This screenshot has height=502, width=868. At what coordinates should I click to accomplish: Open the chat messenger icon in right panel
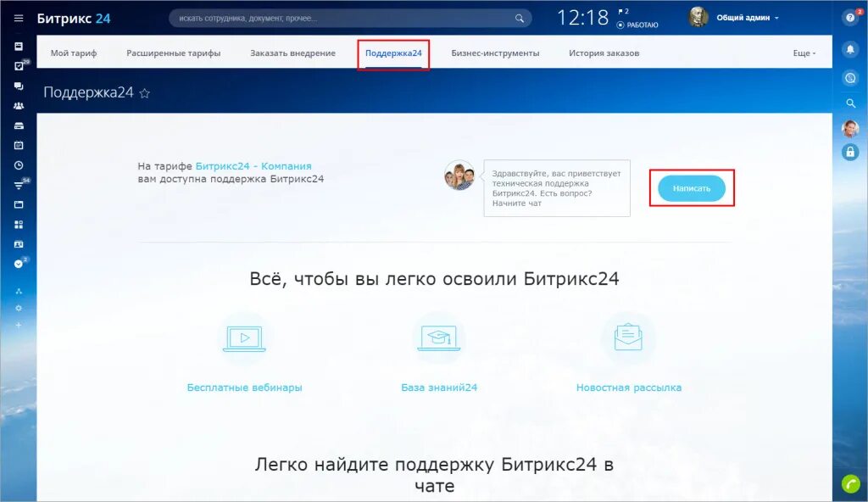click(850, 78)
